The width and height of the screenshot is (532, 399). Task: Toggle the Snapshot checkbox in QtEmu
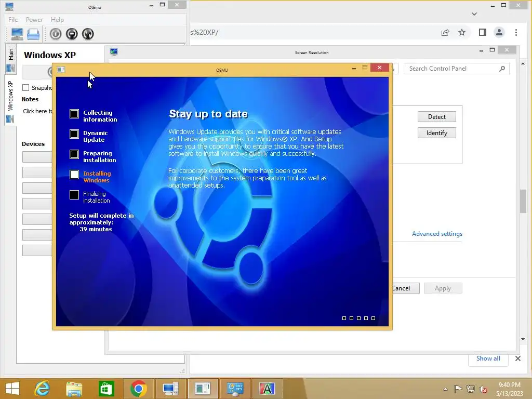(x=26, y=87)
